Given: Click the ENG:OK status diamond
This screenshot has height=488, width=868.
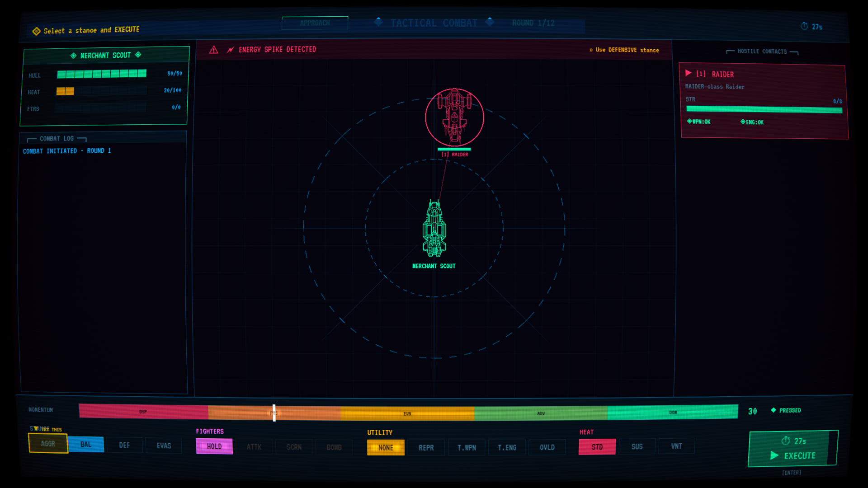Looking at the screenshot, I should point(743,122).
